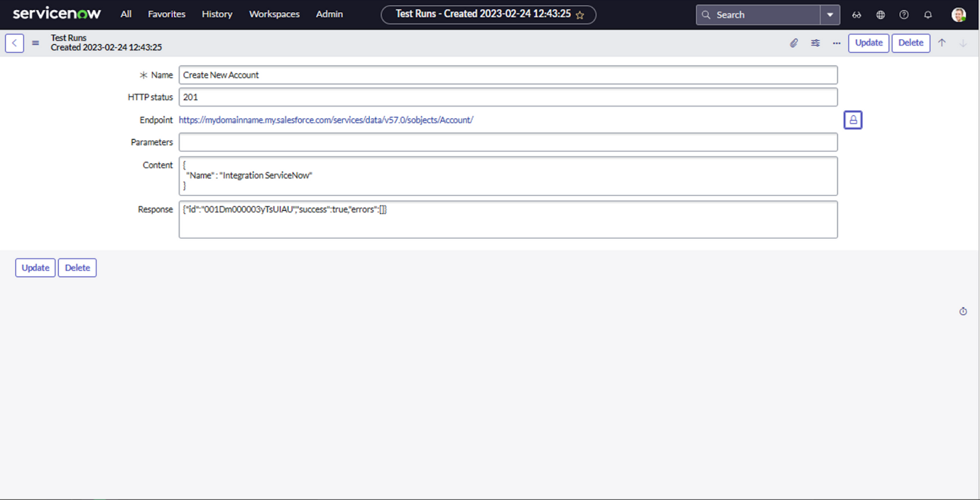
Task: Open the form context hamburger menu
Action: pos(36,43)
